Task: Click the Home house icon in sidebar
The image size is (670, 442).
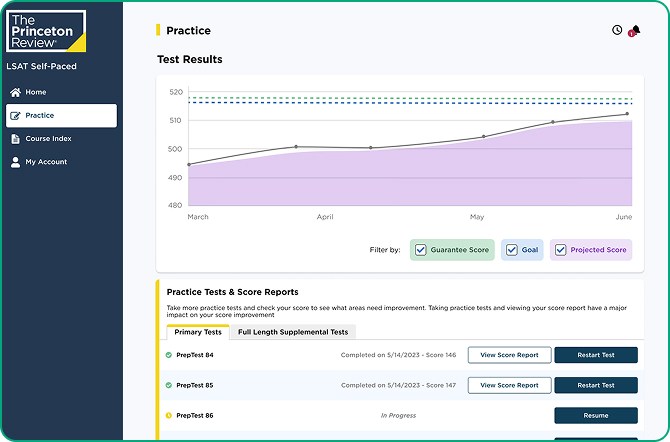Action: (x=15, y=92)
